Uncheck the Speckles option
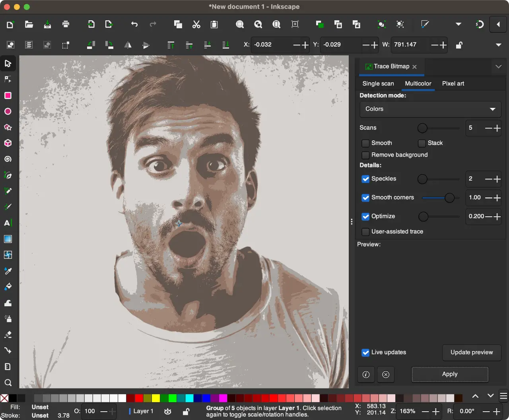Image resolution: width=509 pixels, height=420 pixels. tap(365, 179)
